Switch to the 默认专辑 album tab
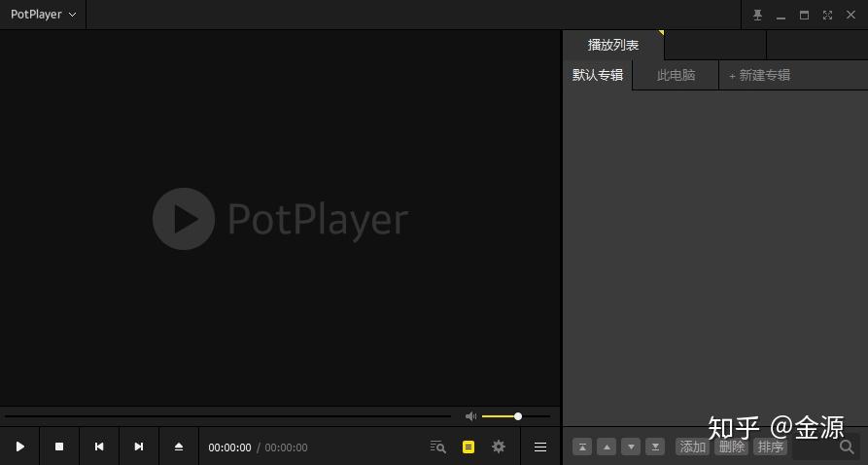Image resolution: width=868 pixels, height=465 pixels. pyautogui.click(x=598, y=75)
